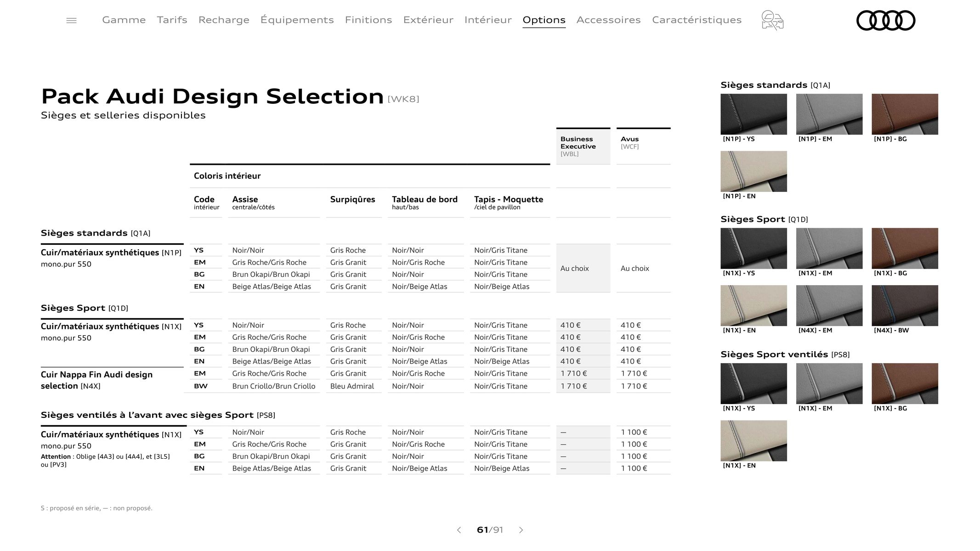The height and width of the screenshot is (551, 980).
Task: Click the Surpiqûres column header
Action: coord(352,199)
